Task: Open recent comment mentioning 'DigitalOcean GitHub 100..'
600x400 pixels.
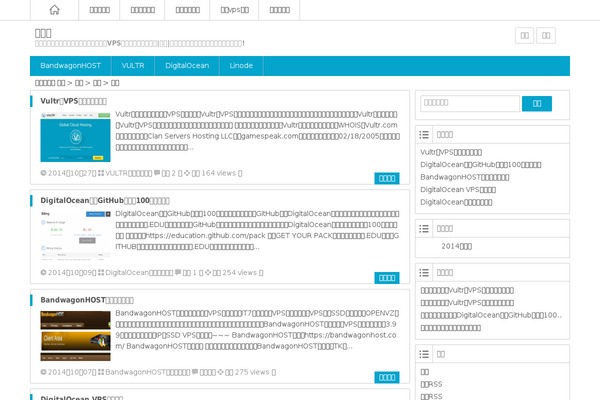Action: 491,315
